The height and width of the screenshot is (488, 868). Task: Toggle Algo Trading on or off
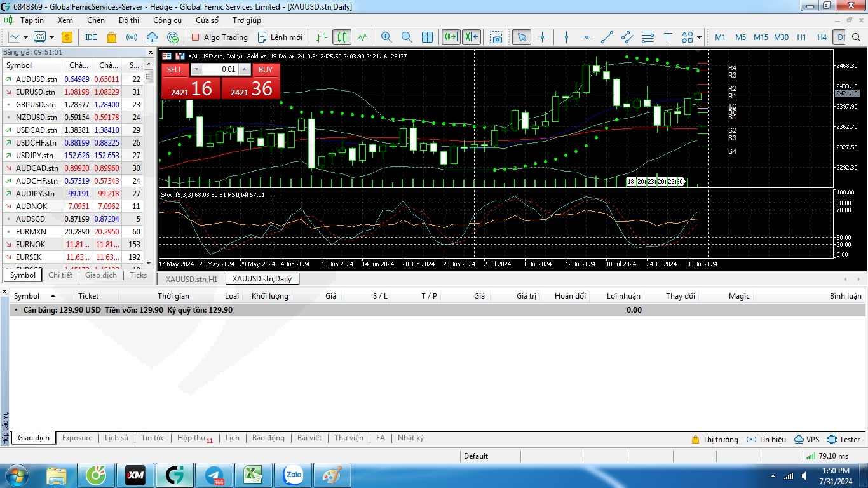click(x=219, y=37)
